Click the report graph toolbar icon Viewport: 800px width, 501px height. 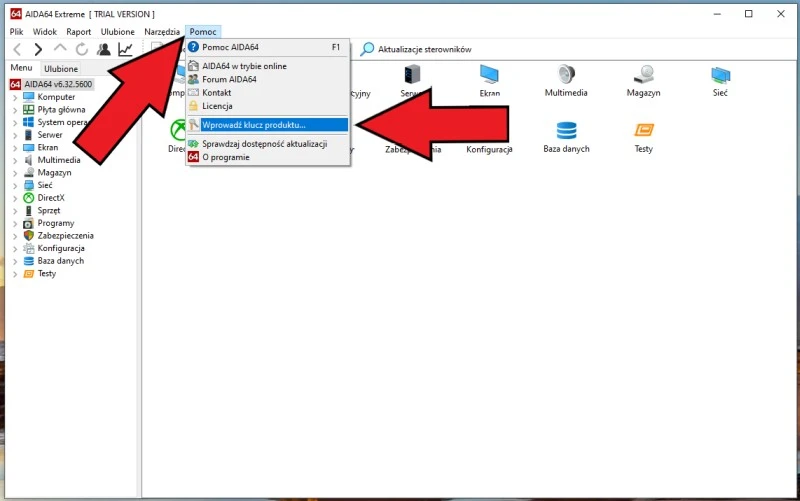point(125,49)
